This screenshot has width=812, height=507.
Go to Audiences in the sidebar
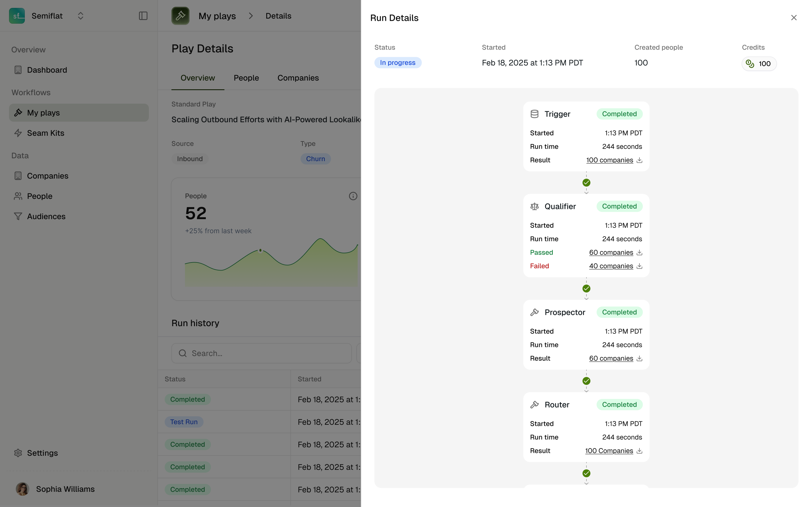click(46, 216)
